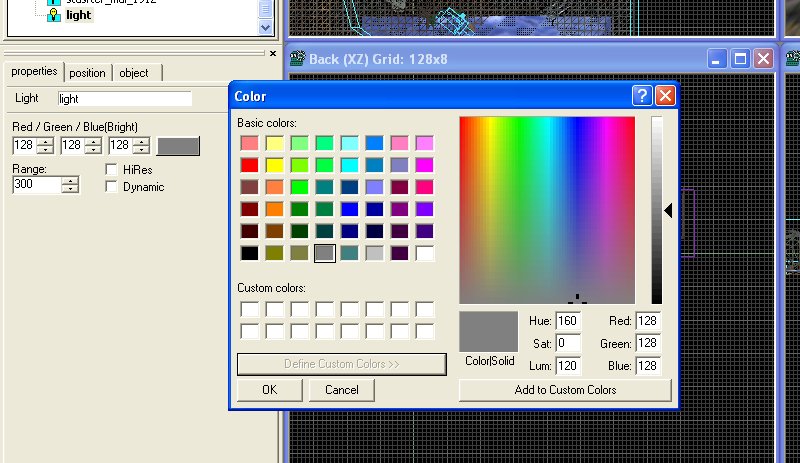
Task: Minimize the Back (XZ) viewport window
Action: point(716,59)
